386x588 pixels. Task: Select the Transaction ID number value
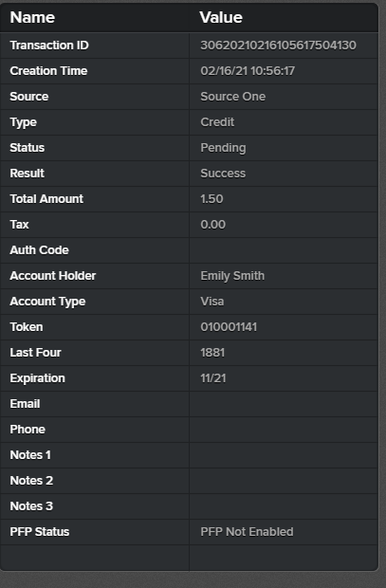pos(278,46)
